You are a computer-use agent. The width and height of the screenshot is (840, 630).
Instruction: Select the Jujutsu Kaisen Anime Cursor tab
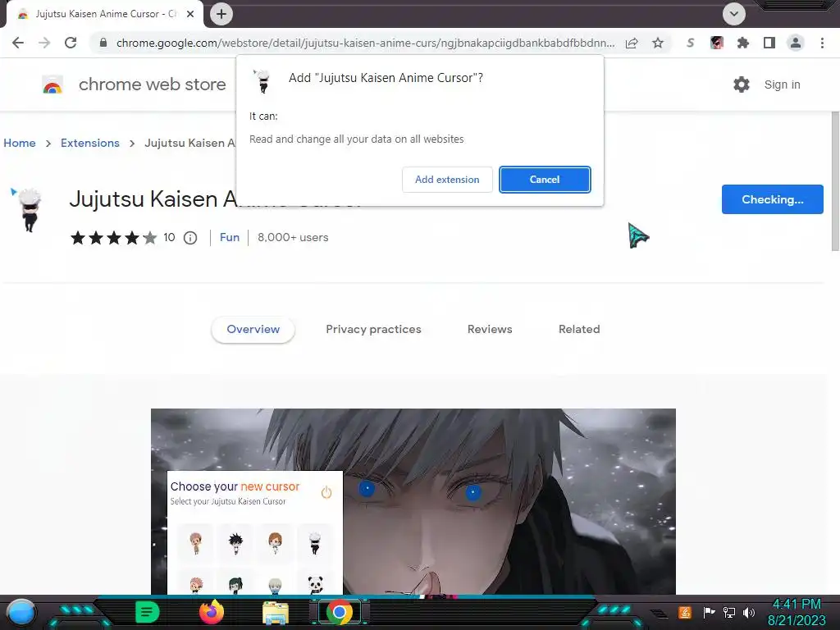point(106,14)
